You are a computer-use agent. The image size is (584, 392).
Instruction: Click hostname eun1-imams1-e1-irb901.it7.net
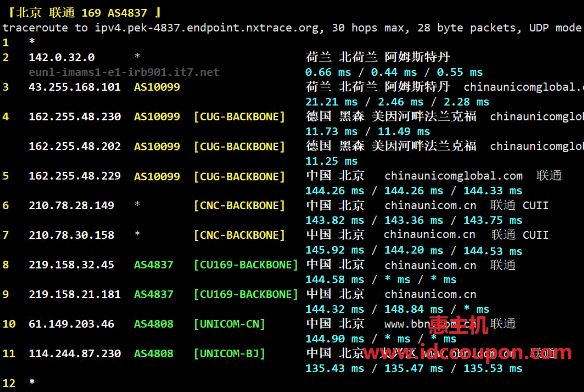point(124,72)
